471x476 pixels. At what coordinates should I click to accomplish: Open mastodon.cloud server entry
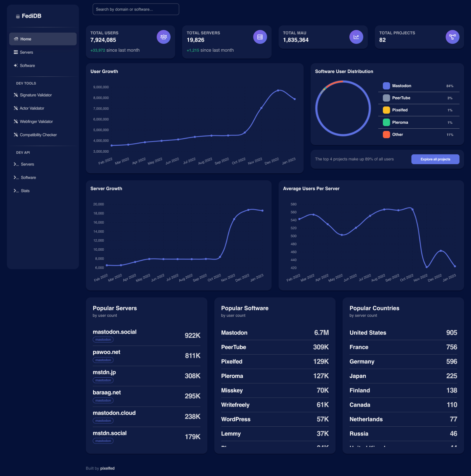147,417
